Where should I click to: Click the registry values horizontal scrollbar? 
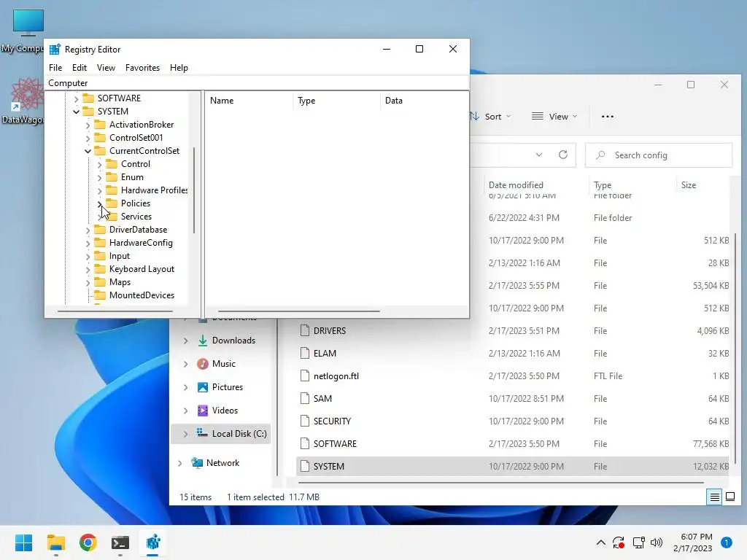click(x=298, y=311)
